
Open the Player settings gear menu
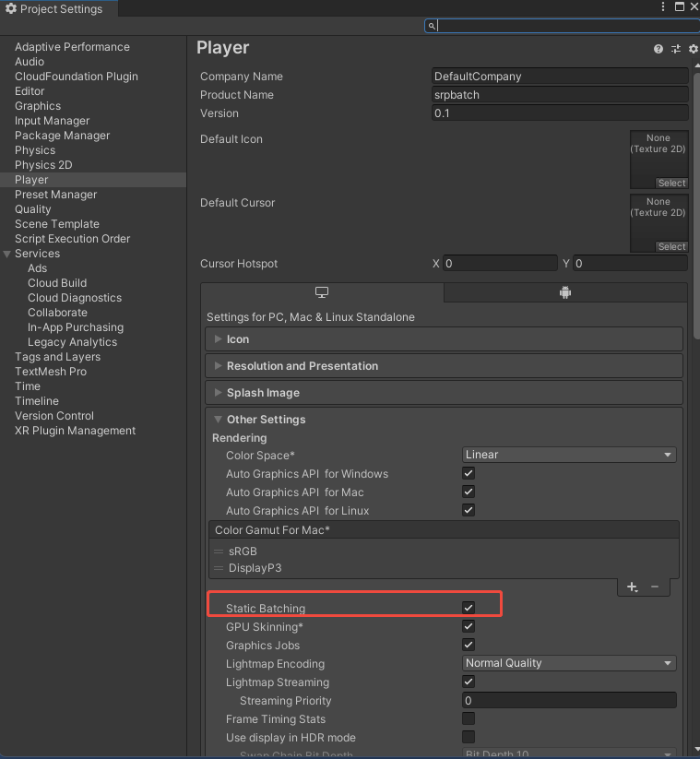pos(694,49)
